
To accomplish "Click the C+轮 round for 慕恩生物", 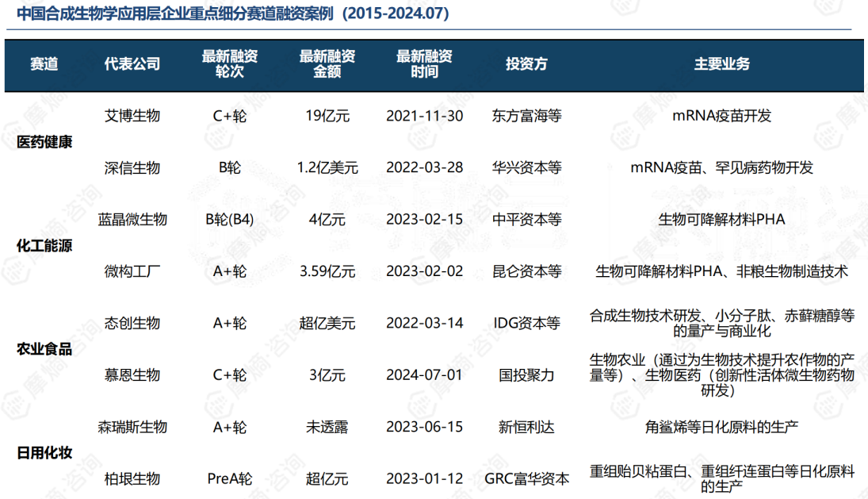I will click(230, 375).
